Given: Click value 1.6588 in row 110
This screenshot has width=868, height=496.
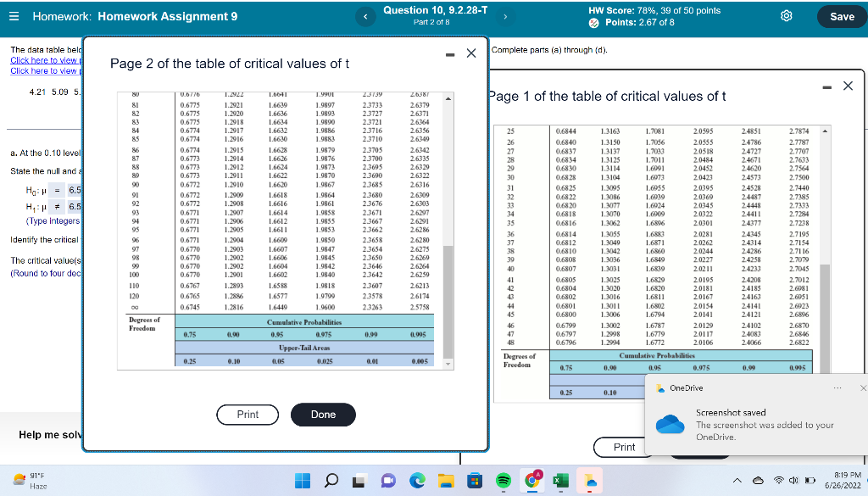Looking at the screenshot, I should point(277,286).
